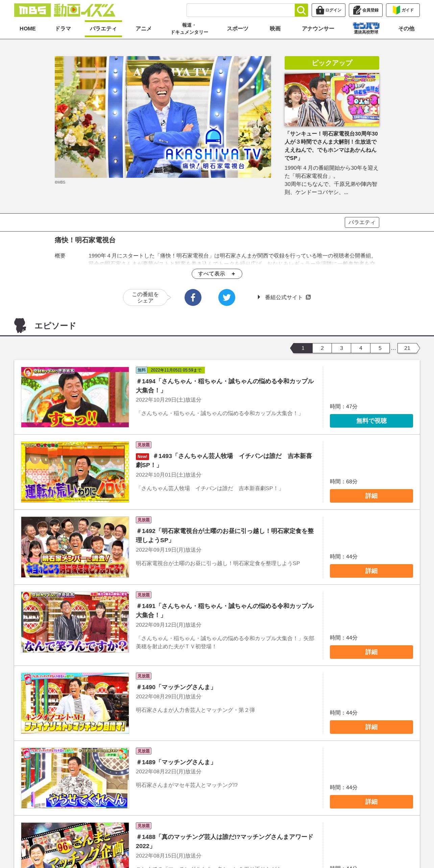Image resolution: width=434 pixels, height=868 pixels.
Task: Open the アナウンサー menu item
Action: tap(318, 29)
